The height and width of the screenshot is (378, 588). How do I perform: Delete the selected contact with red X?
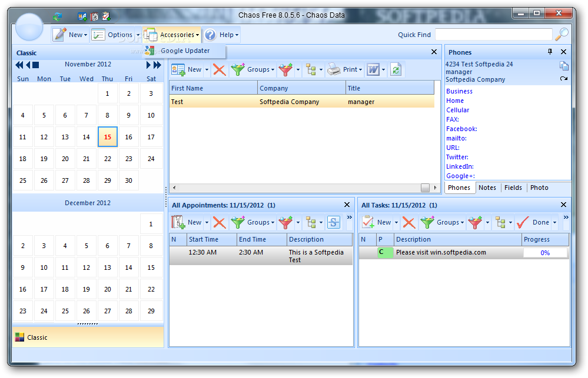(220, 70)
